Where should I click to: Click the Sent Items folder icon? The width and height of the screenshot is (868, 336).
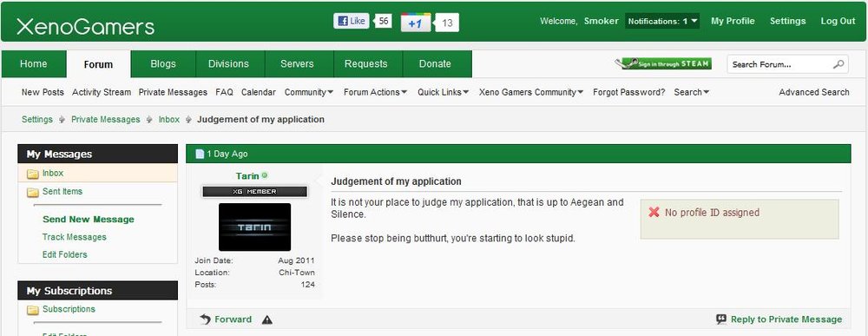pyautogui.click(x=33, y=192)
